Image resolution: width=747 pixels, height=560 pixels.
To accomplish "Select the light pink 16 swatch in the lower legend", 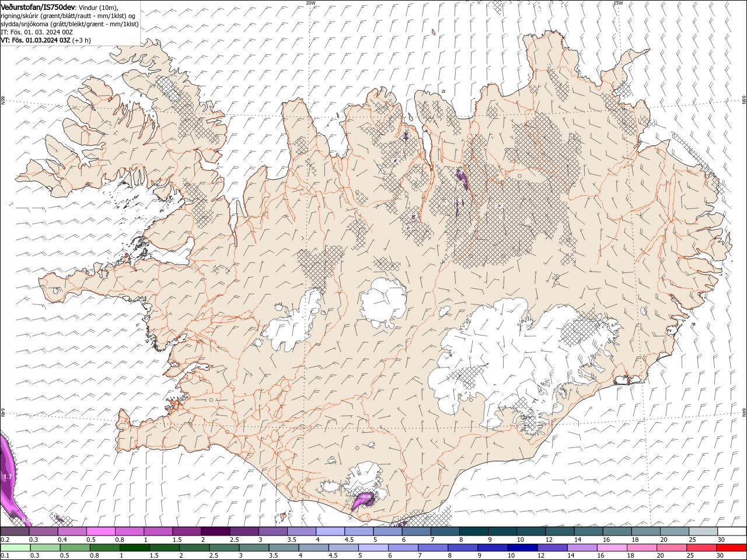I will click(x=611, y=548).
